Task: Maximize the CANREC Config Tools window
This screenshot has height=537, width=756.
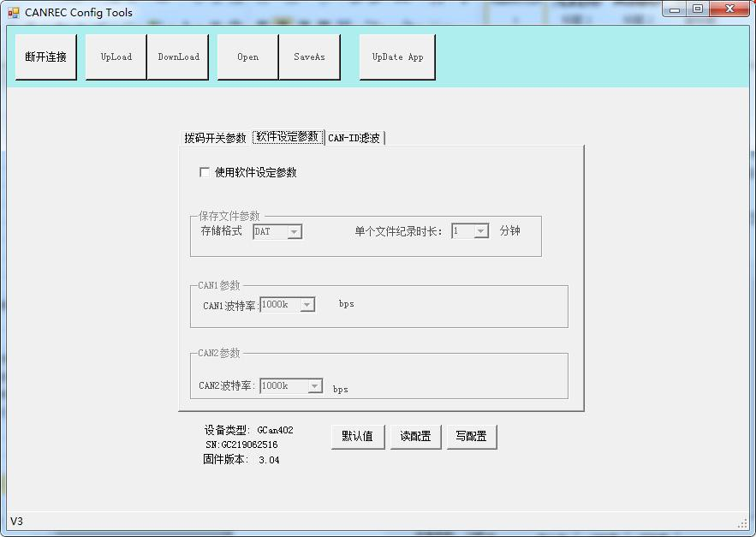Action: tap(698, 9)
